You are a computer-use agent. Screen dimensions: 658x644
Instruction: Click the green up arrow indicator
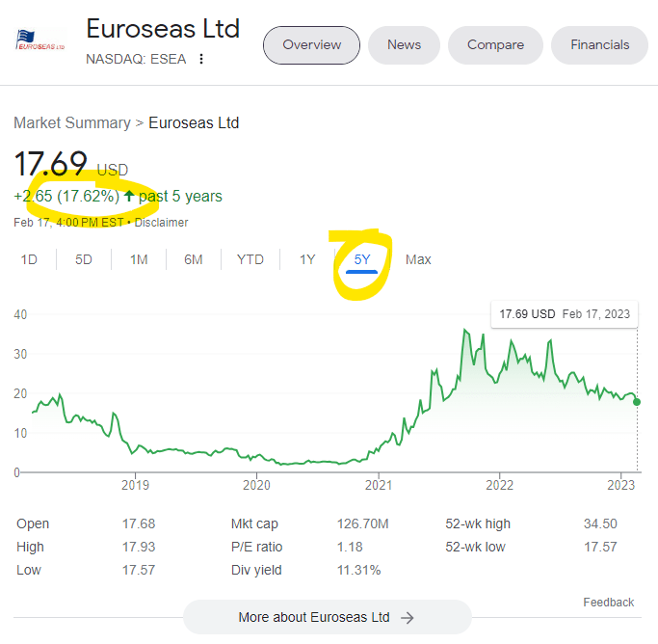(129, 197)
